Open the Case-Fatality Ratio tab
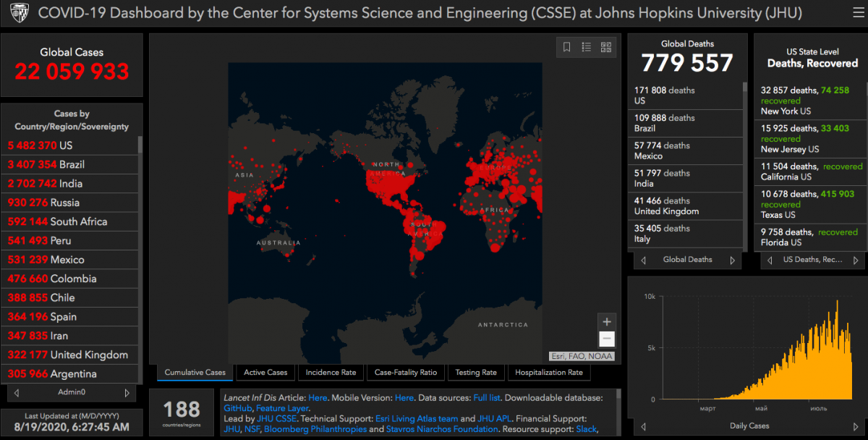This screenshot has width=868, height=440. (406, 373)
